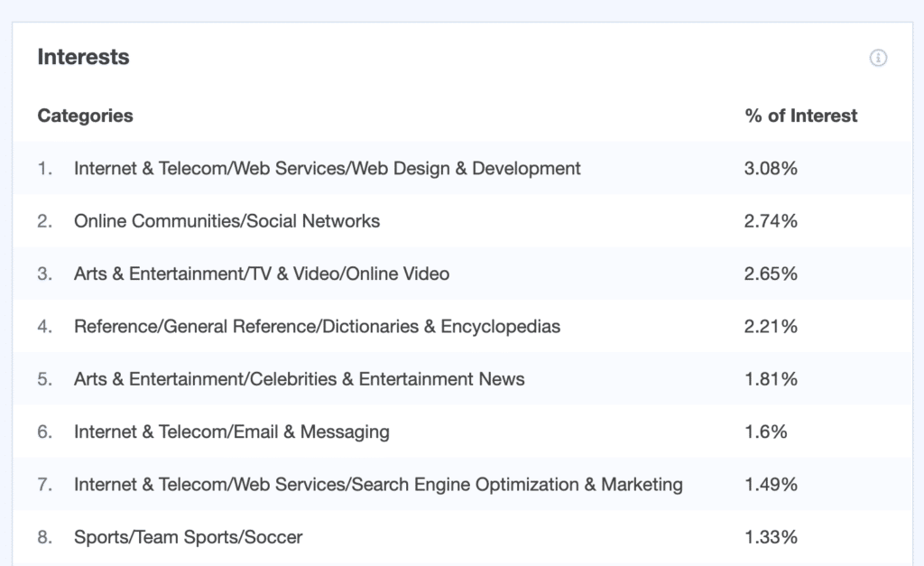Click the 2.21% interest value

pos(771,326)
